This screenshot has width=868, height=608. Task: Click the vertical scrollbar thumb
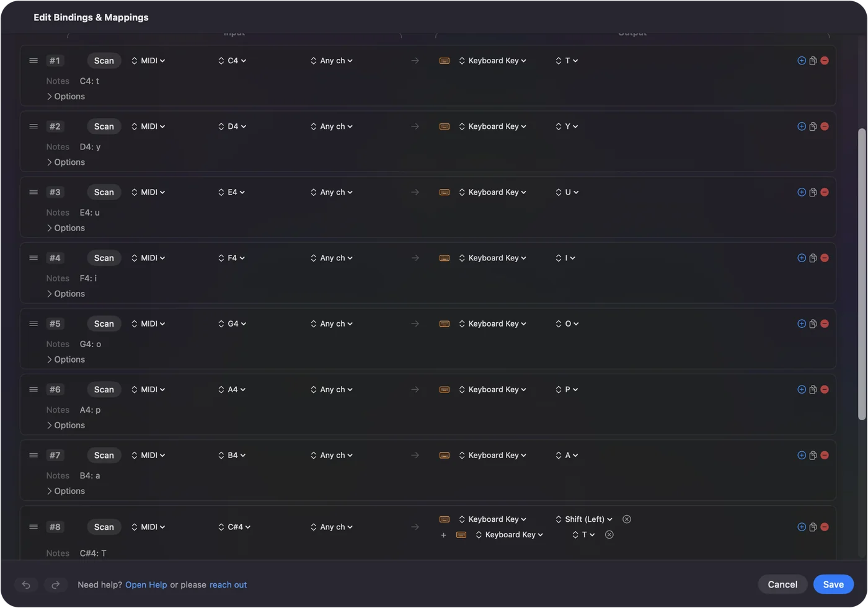tap(862, 274)
